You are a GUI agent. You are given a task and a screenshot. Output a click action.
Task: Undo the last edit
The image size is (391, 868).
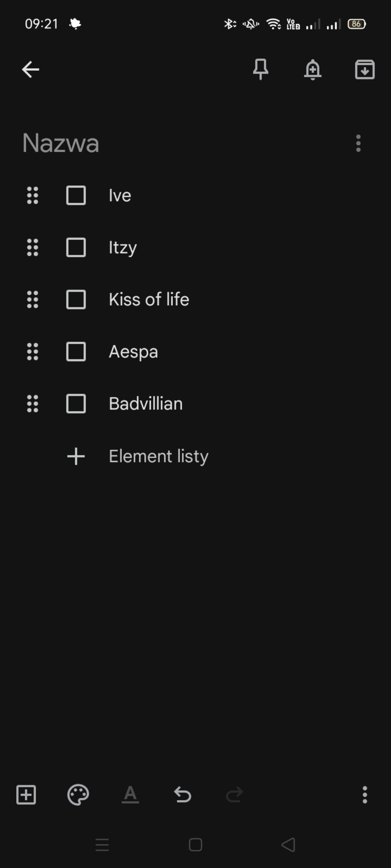click(182, 794)
